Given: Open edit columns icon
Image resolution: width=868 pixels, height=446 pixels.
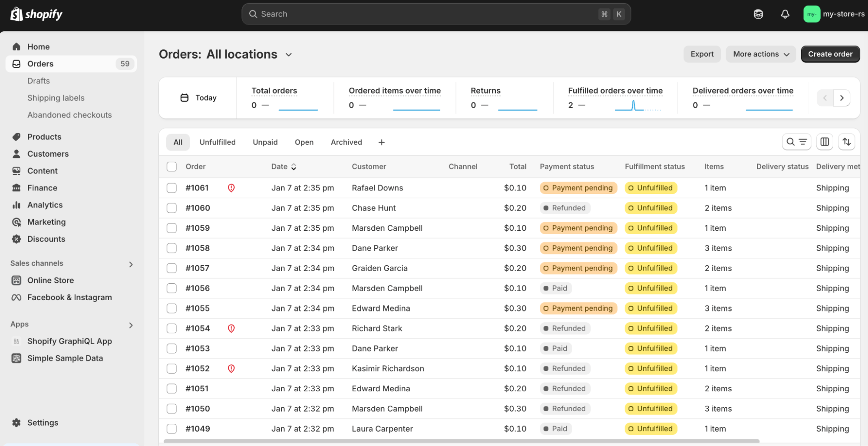Looking at the screenshot, I should point(825,142).
